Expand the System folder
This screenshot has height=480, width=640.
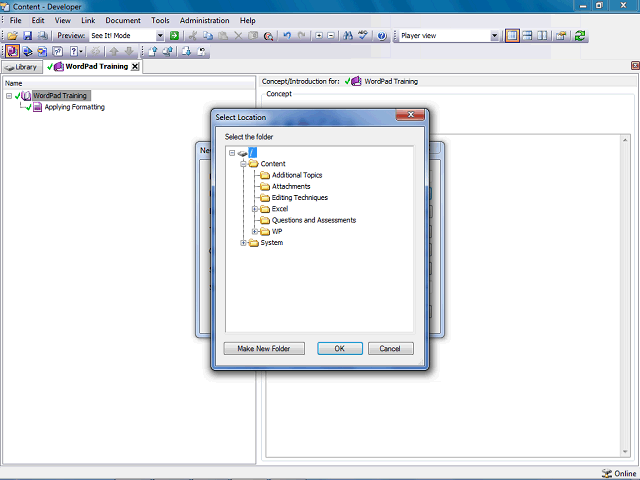point(243,243)
